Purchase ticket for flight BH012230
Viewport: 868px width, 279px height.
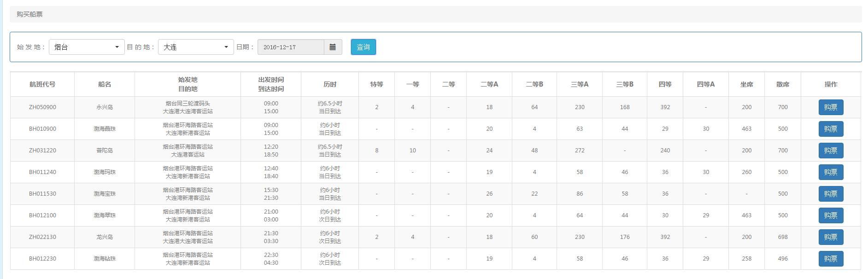(x=830, y=259)
